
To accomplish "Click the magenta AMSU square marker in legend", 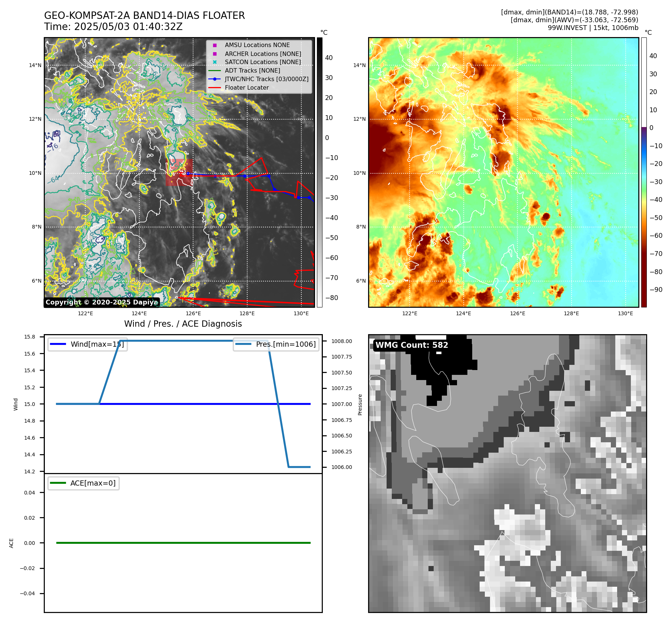I will pos(215,45).
